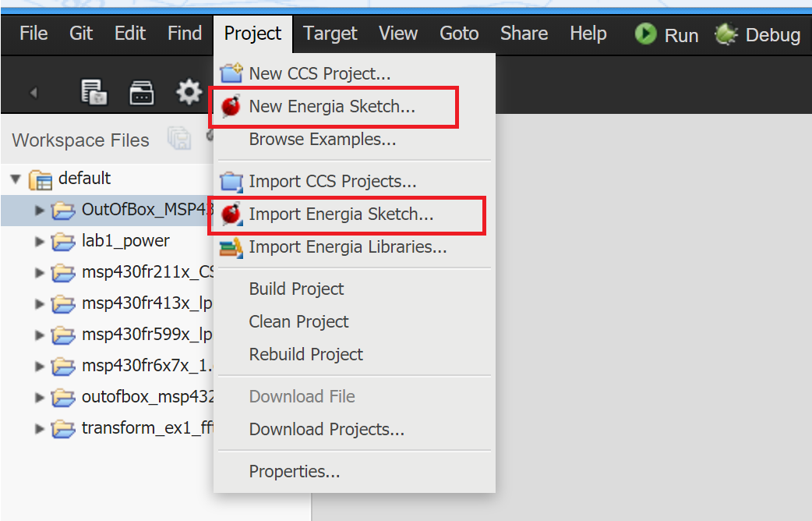Click the Debug bug icon

pos(726,34)
